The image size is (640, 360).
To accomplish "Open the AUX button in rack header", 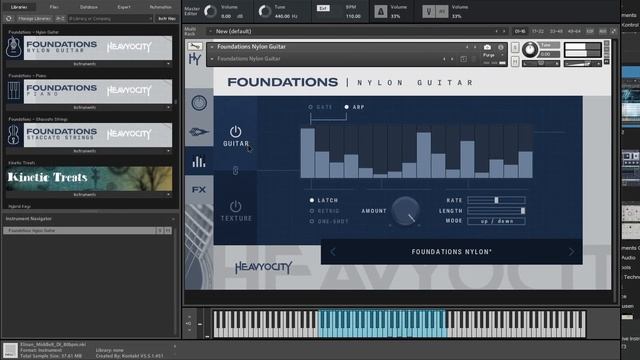I will 603,31.
